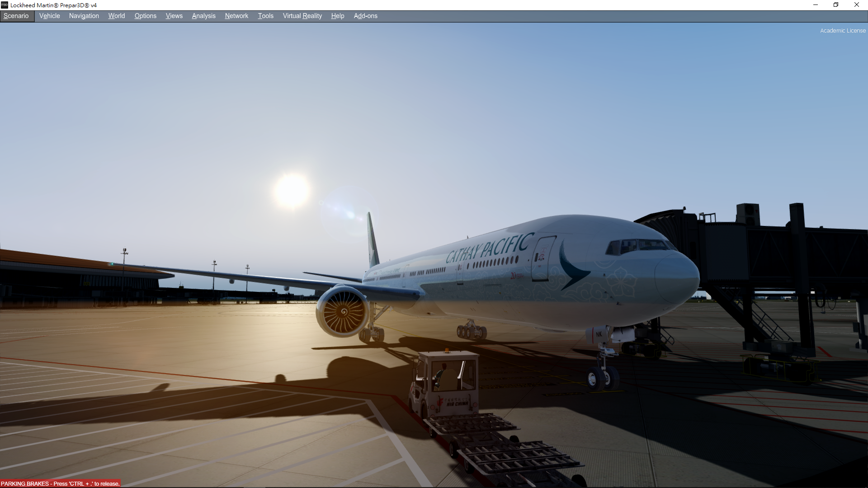This screenshot has width=868, height=488.
Task: Open the Navigation menu
Action: point(84,16)
